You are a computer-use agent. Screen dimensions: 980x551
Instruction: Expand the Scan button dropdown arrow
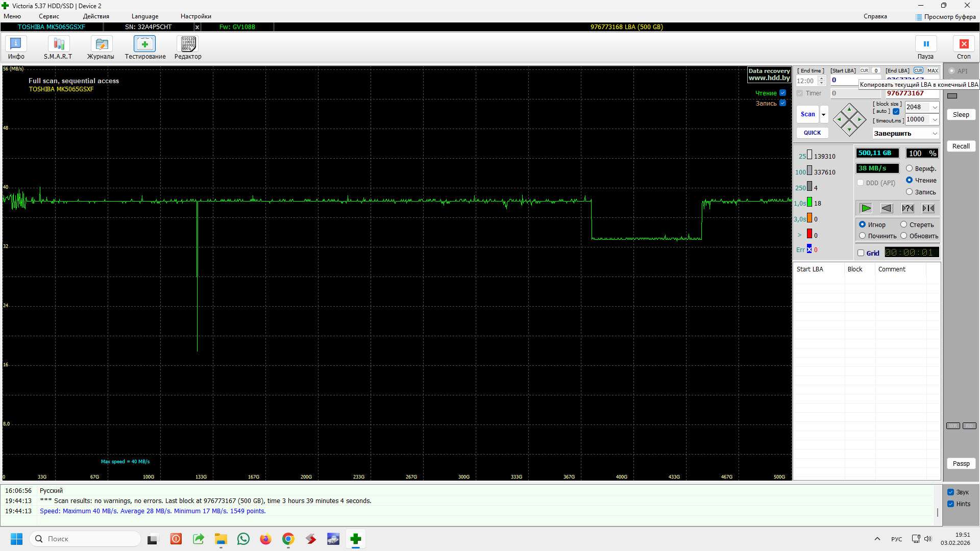pos(823,114)
